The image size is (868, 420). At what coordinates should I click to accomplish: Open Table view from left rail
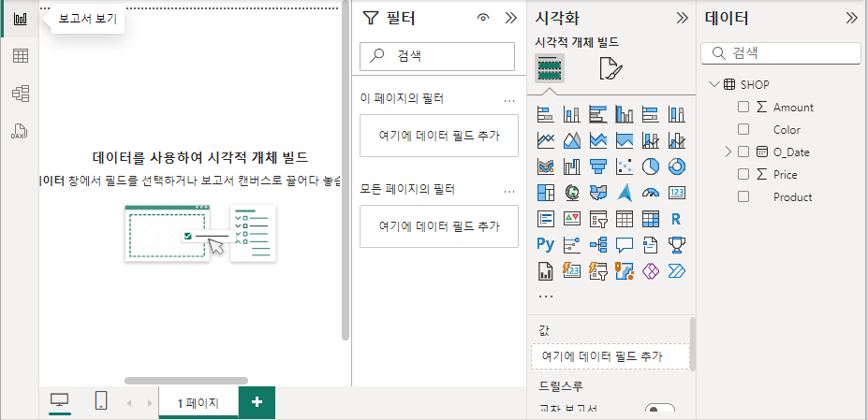(21, 56)
